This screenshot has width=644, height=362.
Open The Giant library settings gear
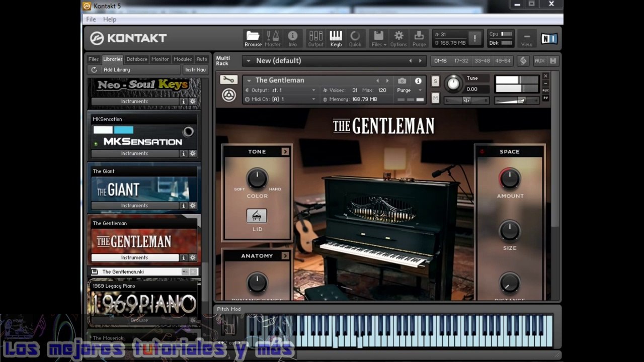pyautogui.click(x=192, y=206)
